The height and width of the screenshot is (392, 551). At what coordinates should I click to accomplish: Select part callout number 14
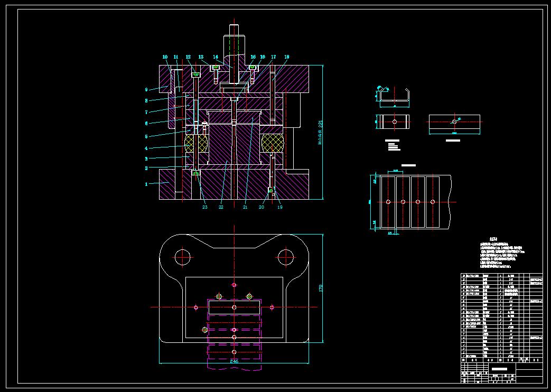216,57
